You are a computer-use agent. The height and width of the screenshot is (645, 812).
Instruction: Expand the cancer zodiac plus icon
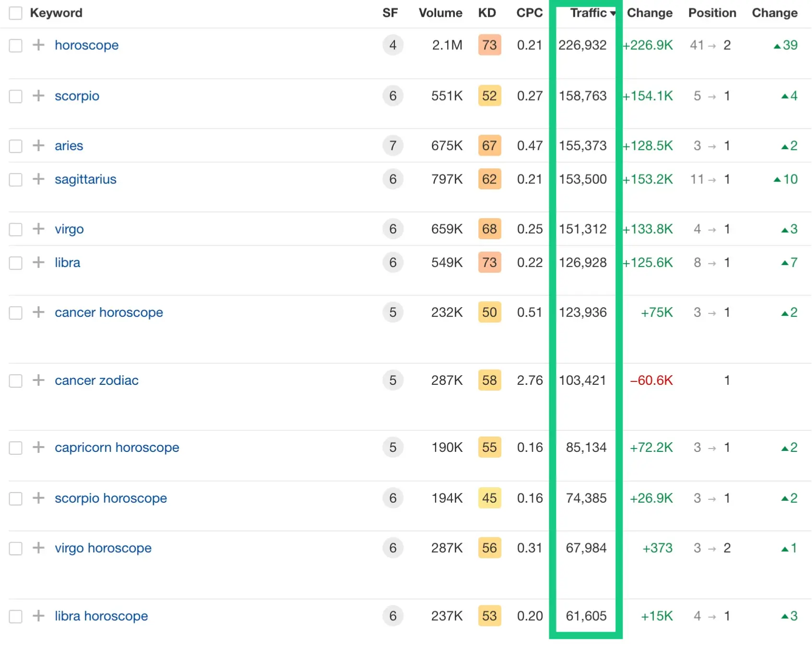38,380
